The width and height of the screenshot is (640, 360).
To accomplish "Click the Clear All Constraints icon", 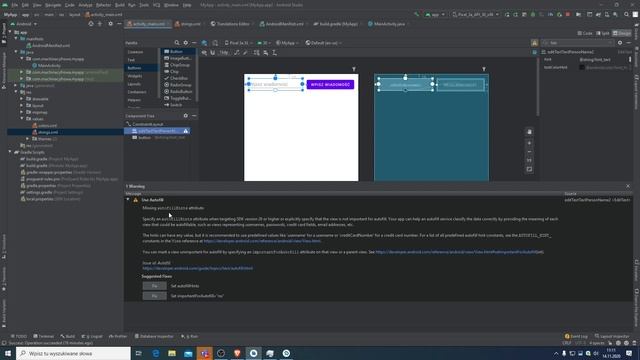I will [x=237, y=53].
